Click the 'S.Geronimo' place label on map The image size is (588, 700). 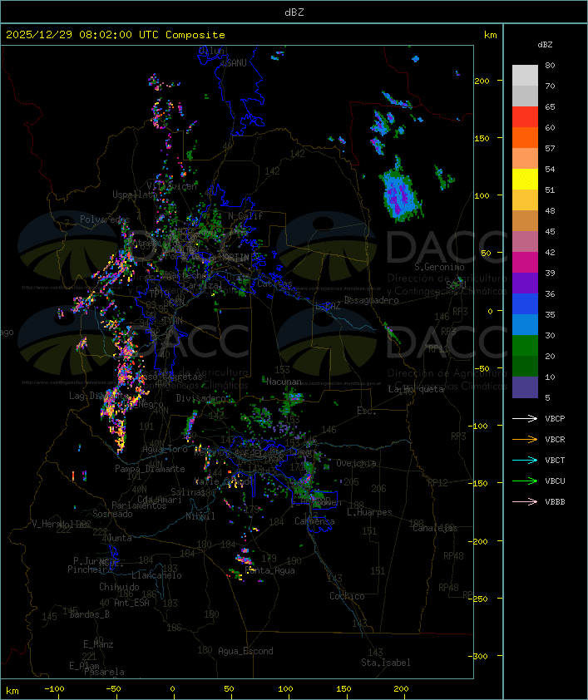439,267
